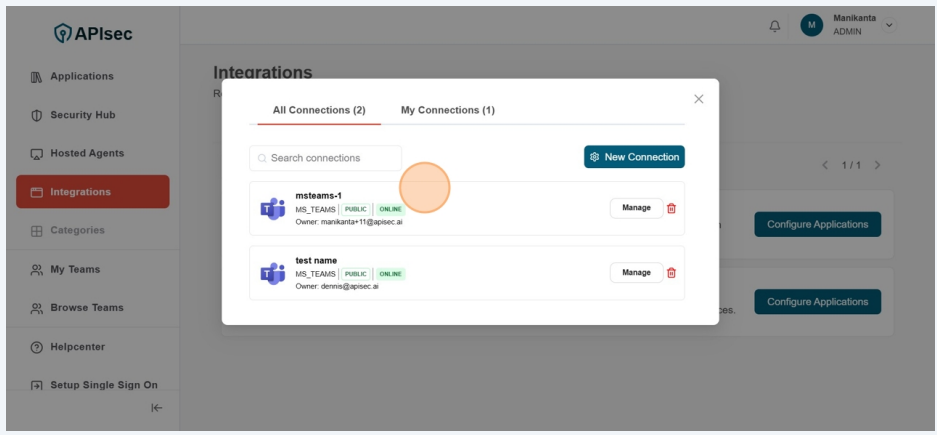Open Security Hub in the sidebar
The image size is (937, 435).
pos(83,115)
